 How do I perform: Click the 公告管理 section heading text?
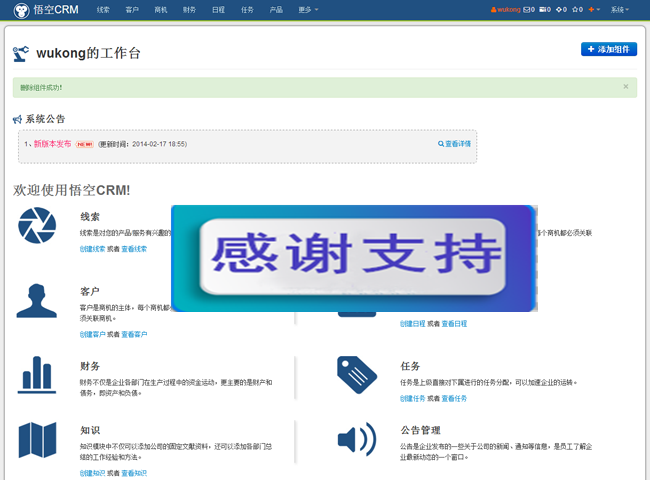[420, 430]
